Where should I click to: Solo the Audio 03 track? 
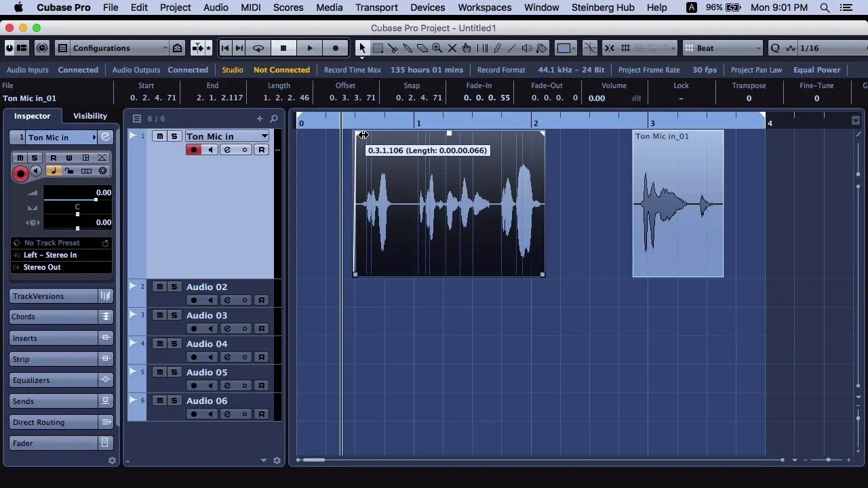174,315
